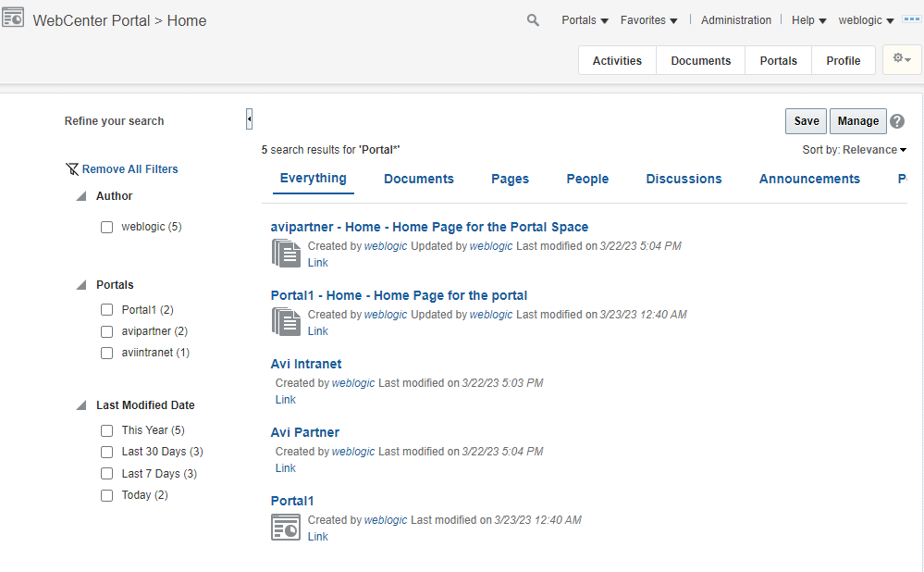The width and height of the screenshot is (924, 572).
Task: Open the Avi Intranet result
Action: pyautogui.click(x=306, y=364)
